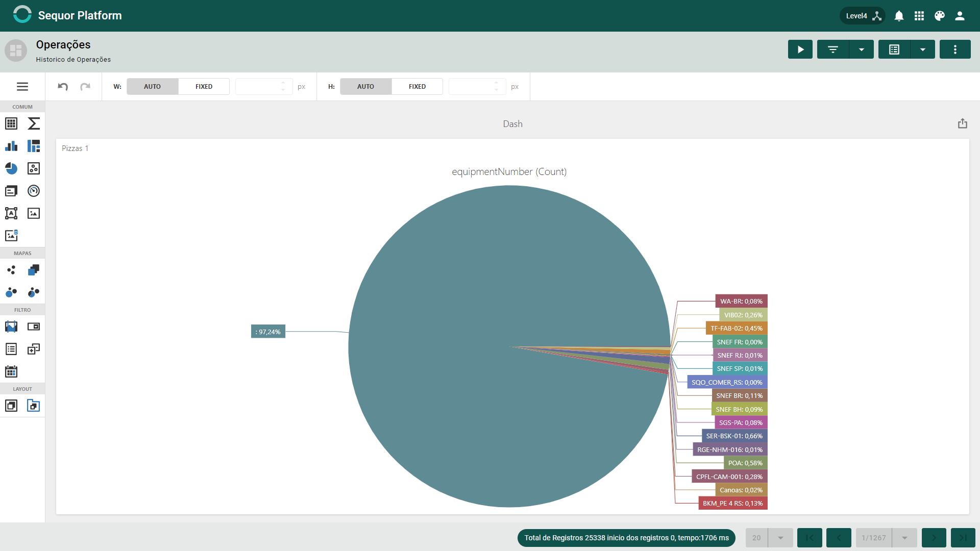Add a bubble map widget
The height and width of the screenshot is (551, 980).
tap(11, 292)
